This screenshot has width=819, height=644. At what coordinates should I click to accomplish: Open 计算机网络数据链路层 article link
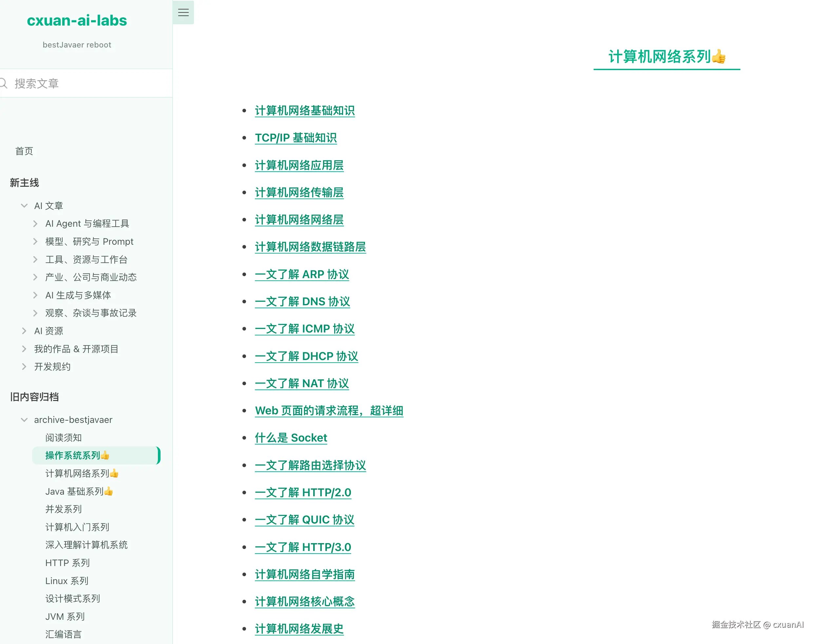coord(310,247)
